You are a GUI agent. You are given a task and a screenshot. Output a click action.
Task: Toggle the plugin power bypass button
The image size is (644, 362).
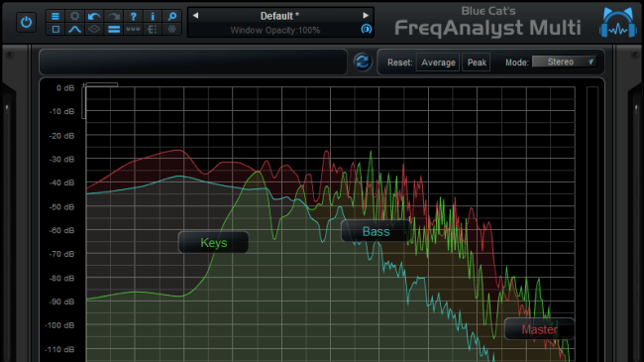[27, 22]
